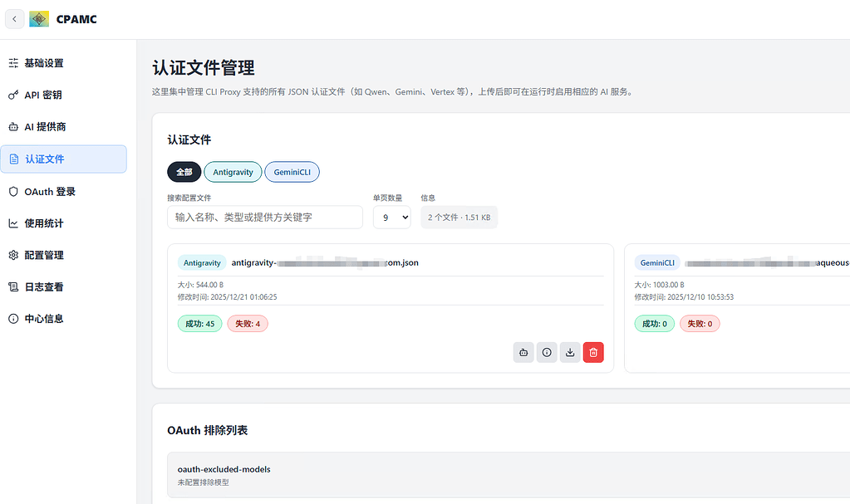Open 基础设置 in the sidebar
Image resolution: width=850 pixels, height=504 pixels.
63,63
